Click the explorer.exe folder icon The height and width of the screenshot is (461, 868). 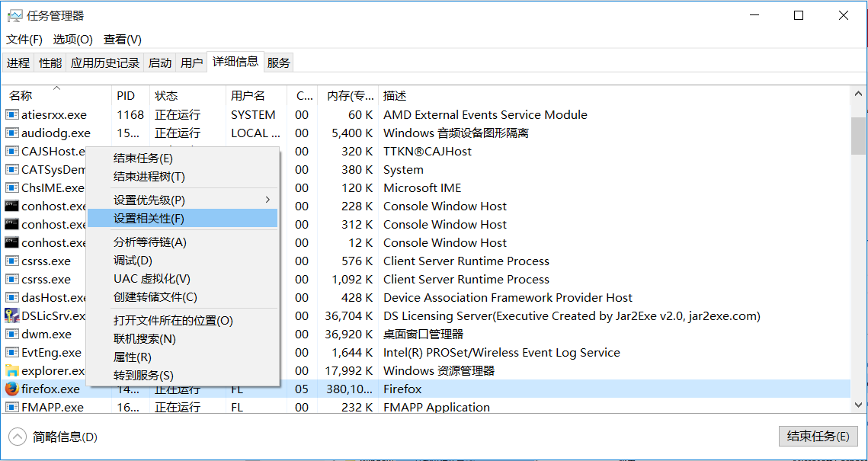11,370
